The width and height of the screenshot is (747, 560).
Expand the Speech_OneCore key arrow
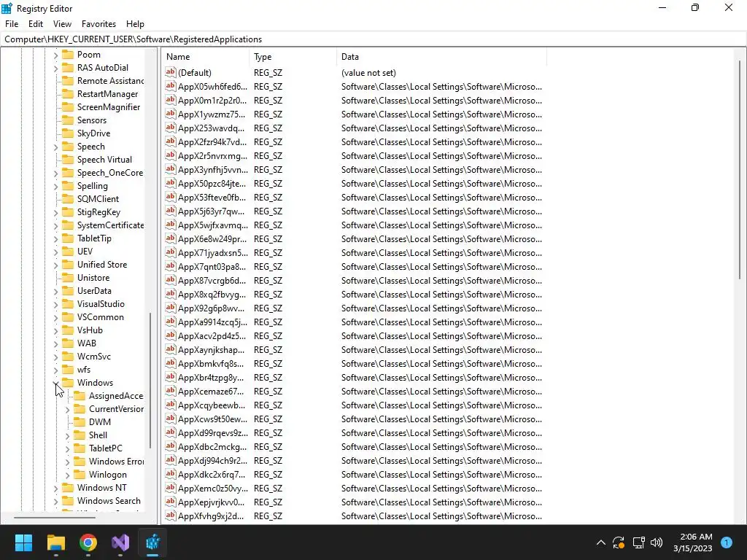pos(55,174)
